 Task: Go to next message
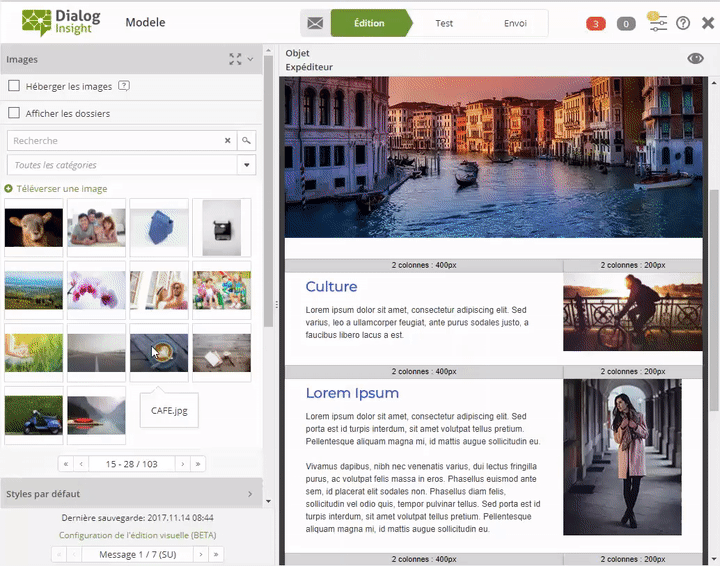pos(201,555)
